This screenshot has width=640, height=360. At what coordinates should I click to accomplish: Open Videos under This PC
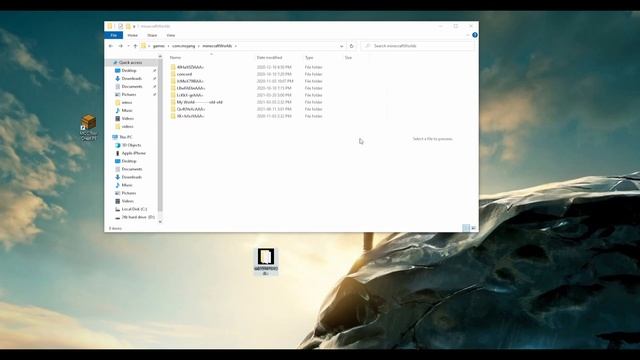(x=127, y=201)
